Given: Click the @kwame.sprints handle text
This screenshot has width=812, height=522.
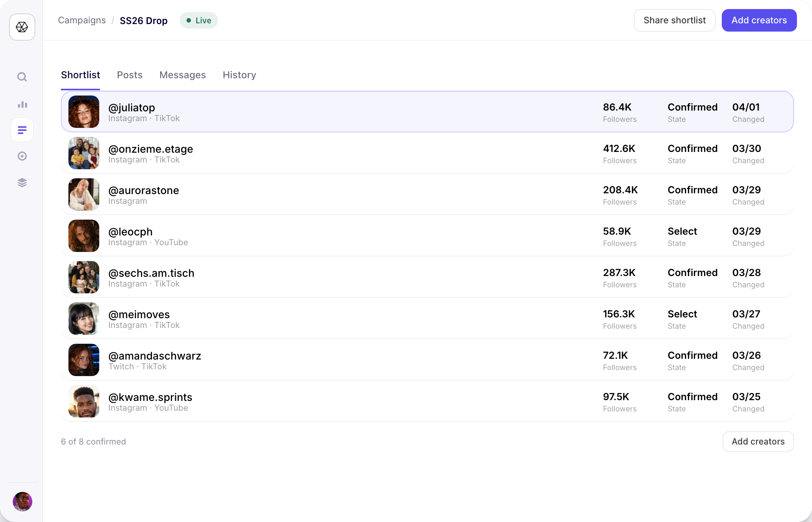Looking at the screenshot, I should [x=150, y=397].
